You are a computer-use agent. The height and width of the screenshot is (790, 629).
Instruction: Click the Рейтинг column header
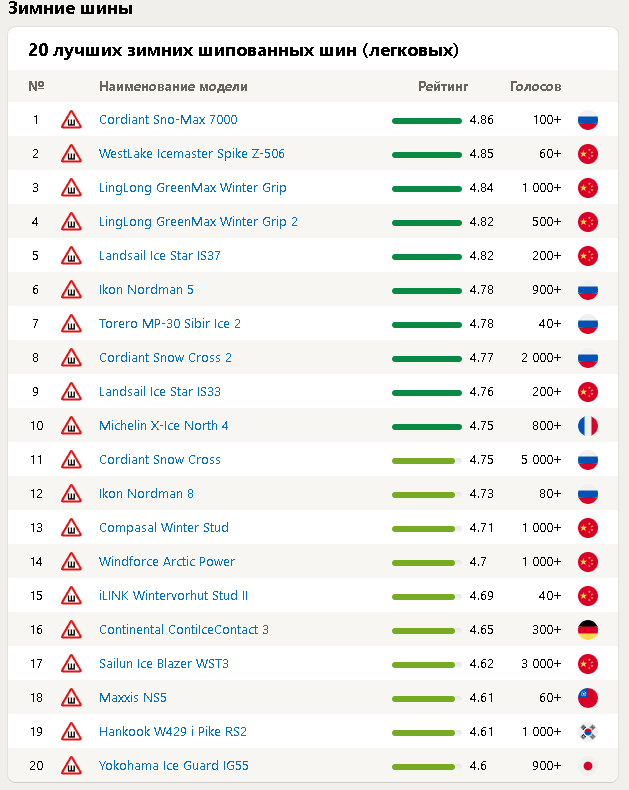point(443,87)
